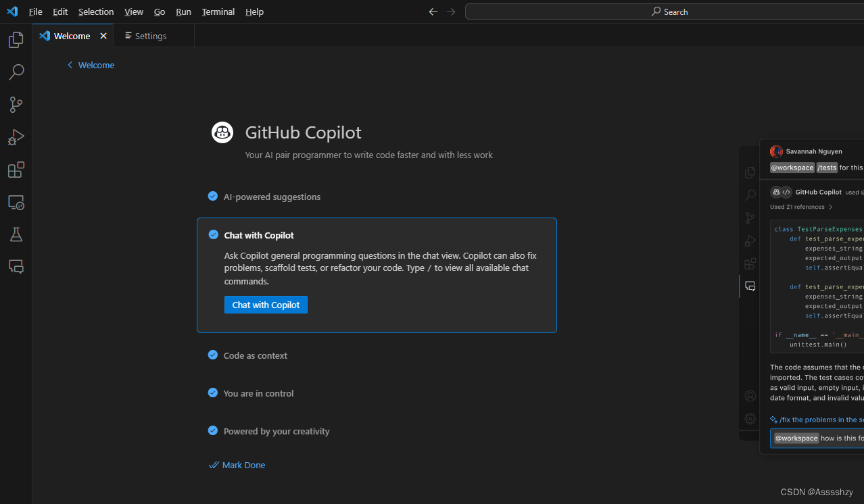Viewport: 864px width, 504px height.
Task: Click the Mark Done link
Action: pos(237,465)
